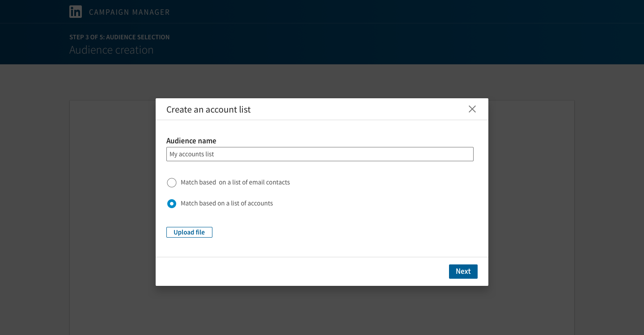The width and height of the screenshot is (644, 335).
Task: Select the email contacts radio circle icon
Action: click(172, 182)
